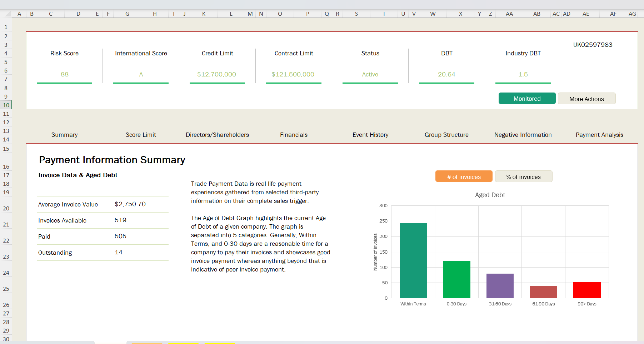Select the Industry DBT value 1.5
This screenshot has width=644, height=344.
(x=523, y=74)
